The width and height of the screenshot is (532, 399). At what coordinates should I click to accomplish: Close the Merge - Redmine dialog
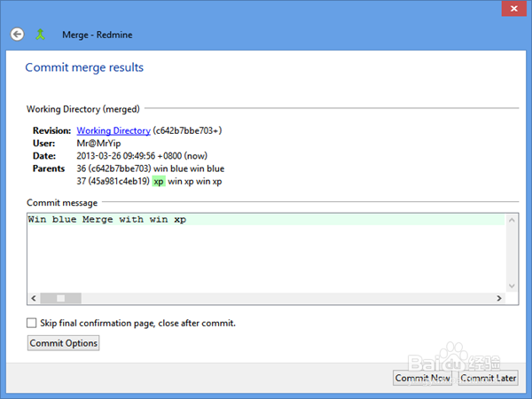[513, 9]
